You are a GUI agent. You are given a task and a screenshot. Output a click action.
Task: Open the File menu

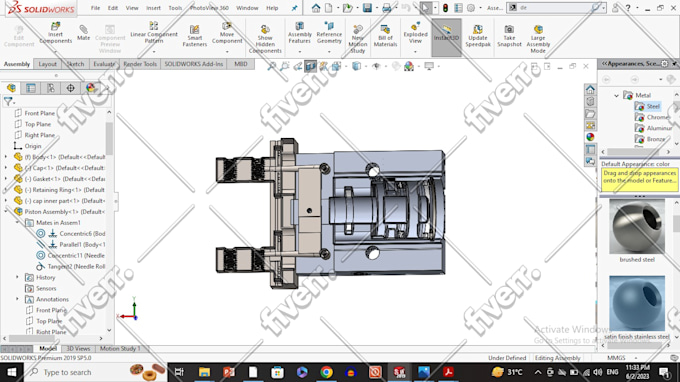click(x=95, y=8)
